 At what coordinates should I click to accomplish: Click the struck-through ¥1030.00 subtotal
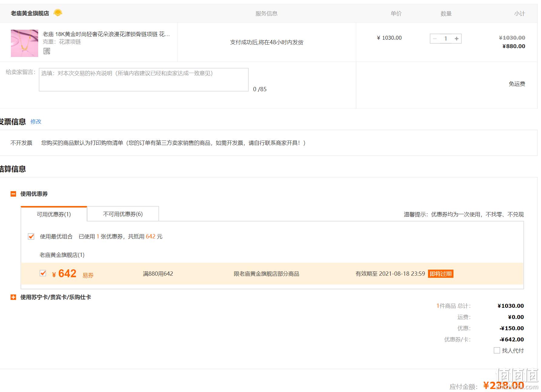[x=512, y=38]
